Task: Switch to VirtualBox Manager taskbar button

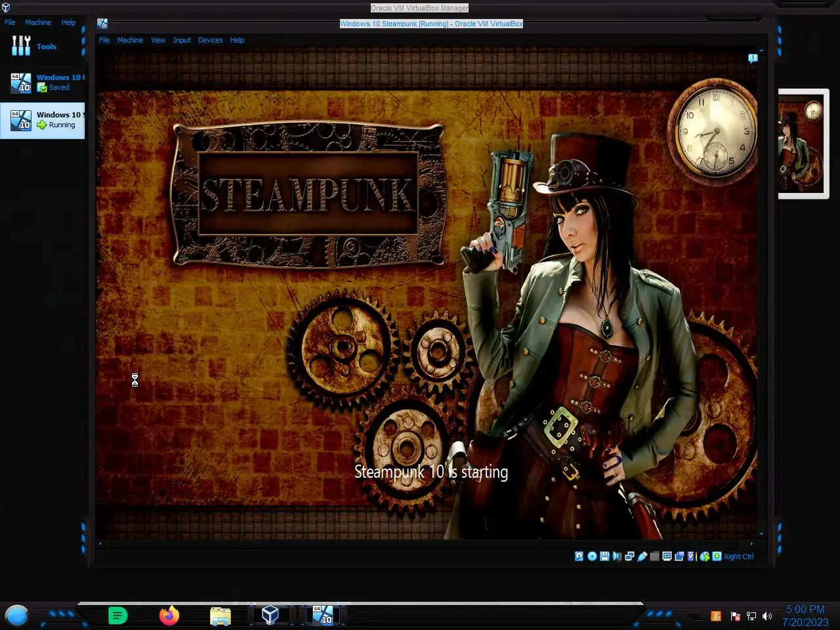Action: click(x=270, y=615)
